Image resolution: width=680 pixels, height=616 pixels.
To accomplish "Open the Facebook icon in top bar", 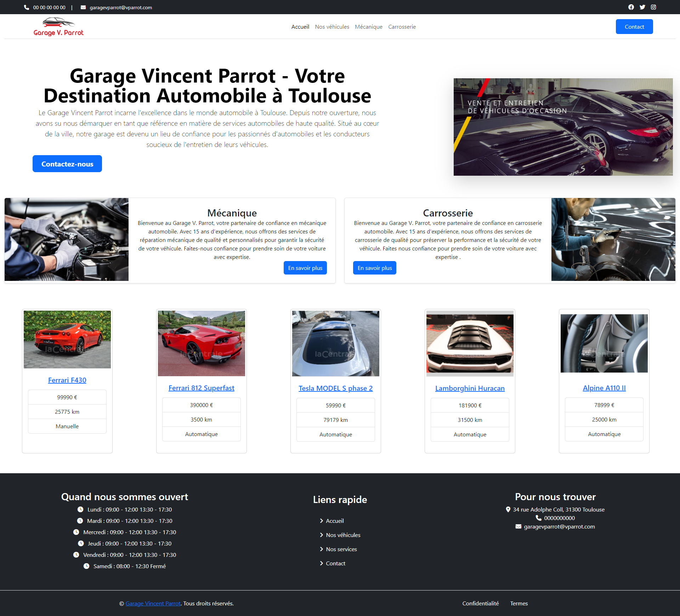I will pyautogui.click(x=631, y=7).
